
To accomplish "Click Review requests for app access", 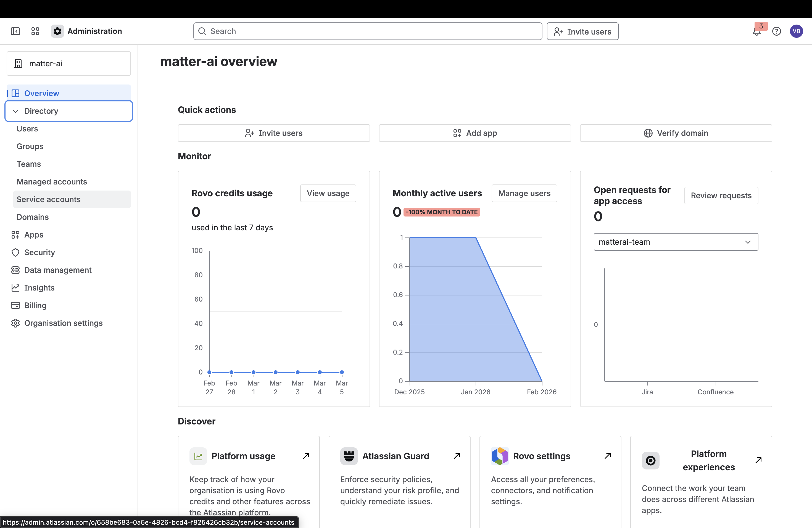I will 721,196.
